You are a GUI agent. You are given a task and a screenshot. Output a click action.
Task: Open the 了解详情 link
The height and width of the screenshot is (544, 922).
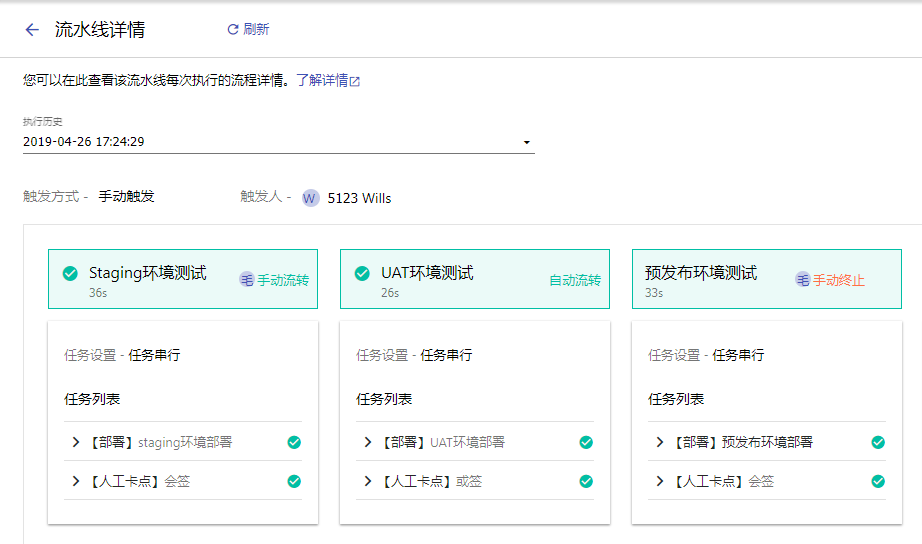tap(322, 81)
